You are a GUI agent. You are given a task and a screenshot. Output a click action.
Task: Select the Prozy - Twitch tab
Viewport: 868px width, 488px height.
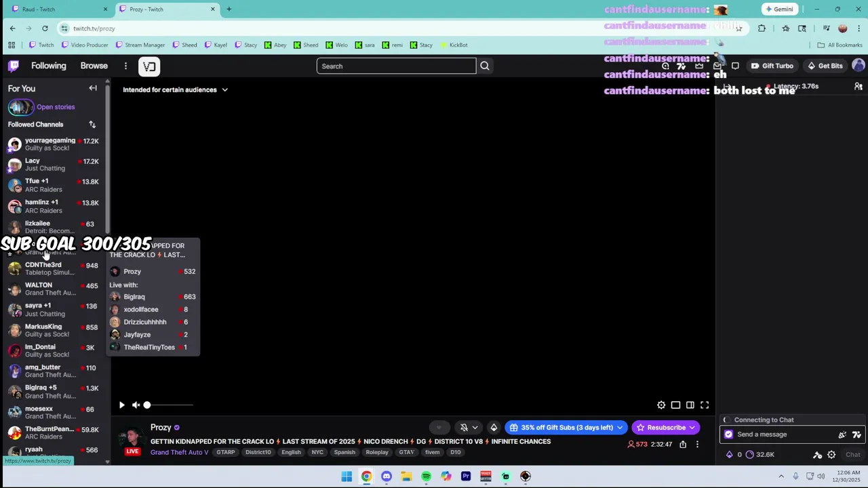[166, 9]
